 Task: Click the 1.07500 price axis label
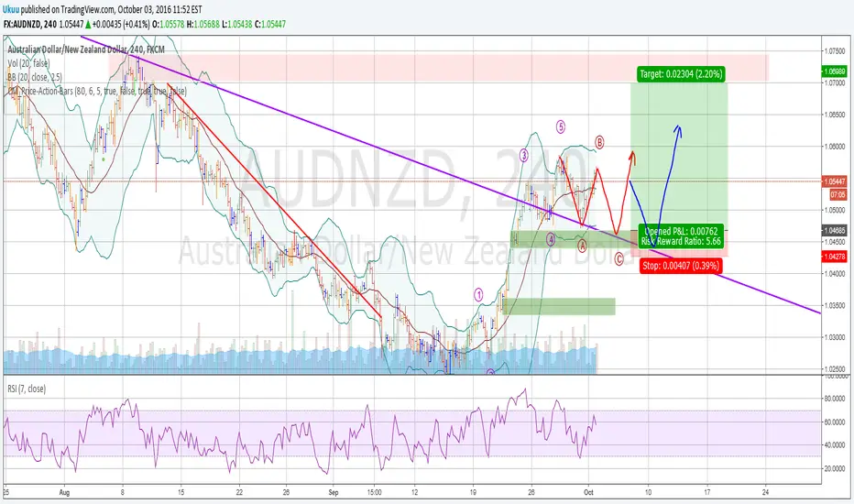(x=835, y=51)
